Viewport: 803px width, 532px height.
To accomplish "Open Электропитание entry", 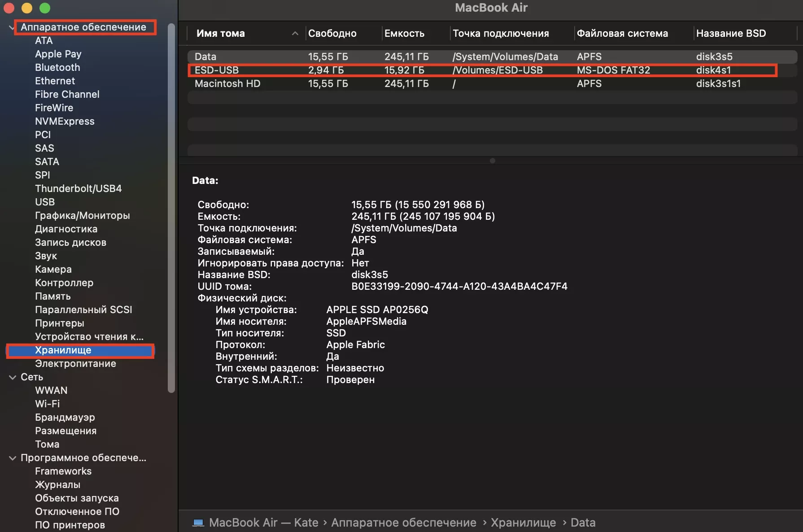I will click(75, 363).
